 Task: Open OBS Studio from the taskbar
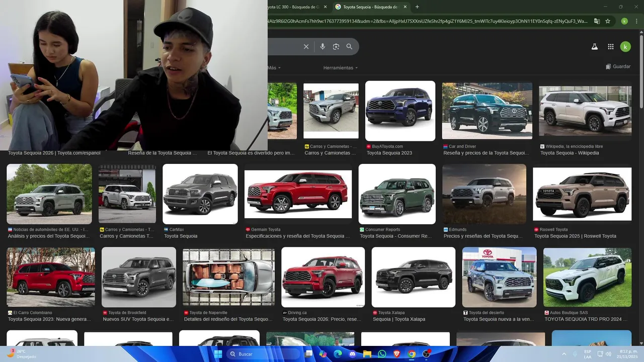[427, 354]
